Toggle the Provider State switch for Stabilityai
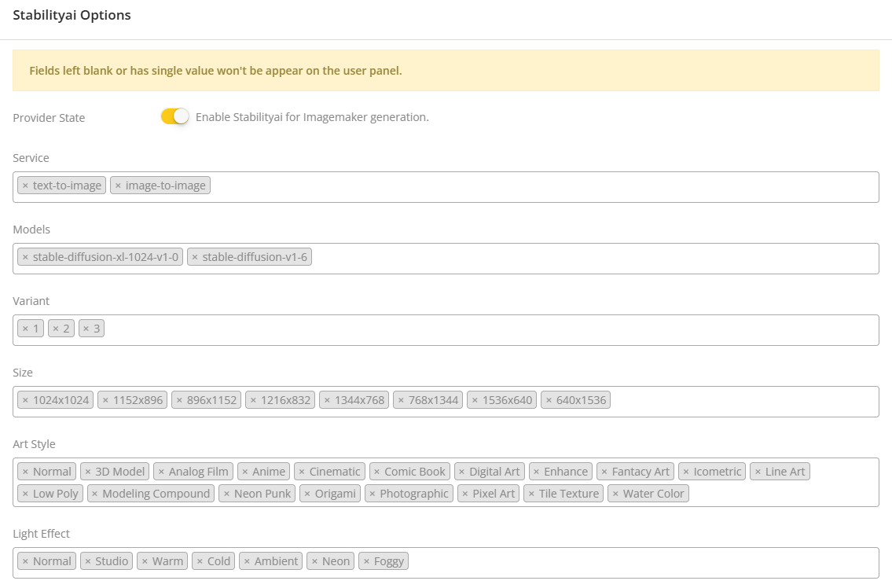 (x=174, y=116)
